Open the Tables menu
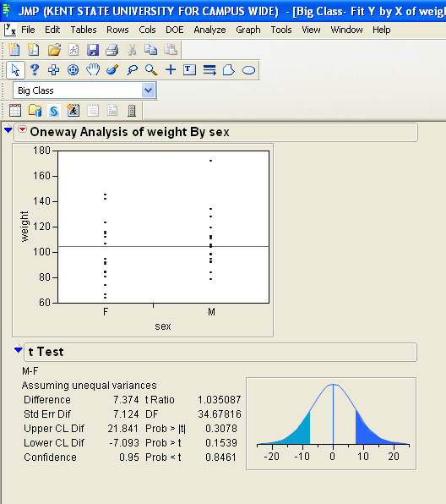Viewport: 446px width, 504px height. [84, 30]
